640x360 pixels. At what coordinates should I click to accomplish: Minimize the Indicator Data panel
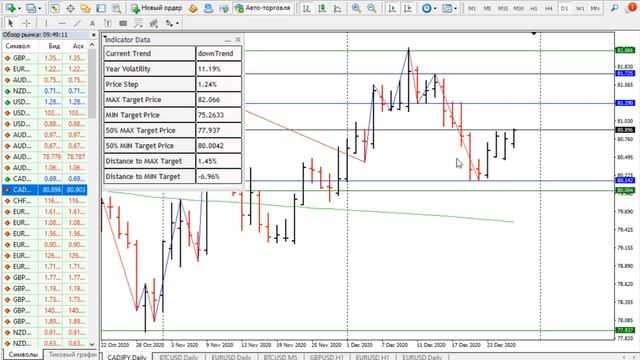(228, 40)
